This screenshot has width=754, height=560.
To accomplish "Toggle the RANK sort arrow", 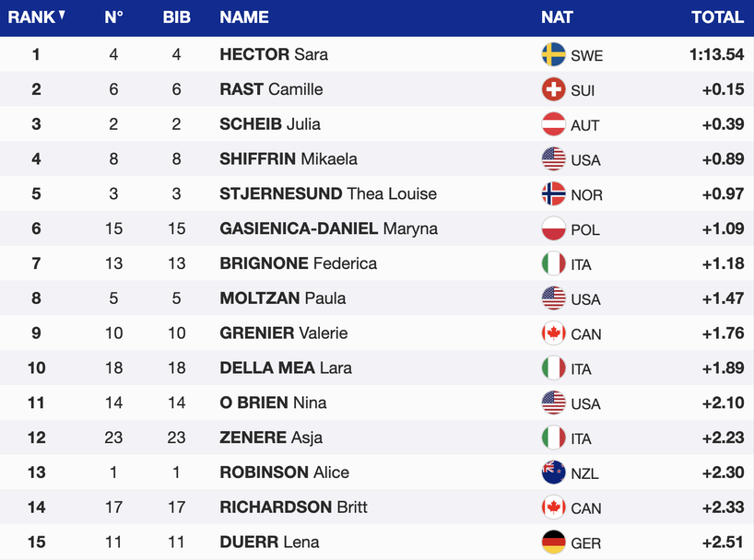I will click(62, 16).
